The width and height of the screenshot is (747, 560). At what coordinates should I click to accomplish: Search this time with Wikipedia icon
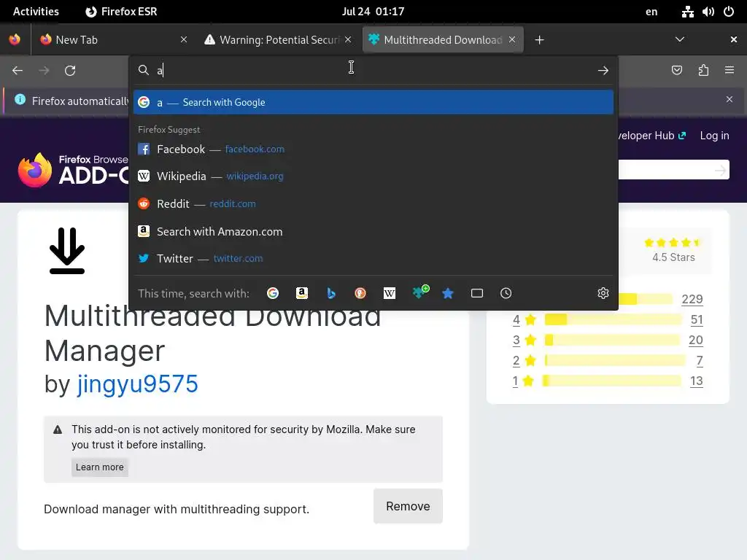[390, 293]
